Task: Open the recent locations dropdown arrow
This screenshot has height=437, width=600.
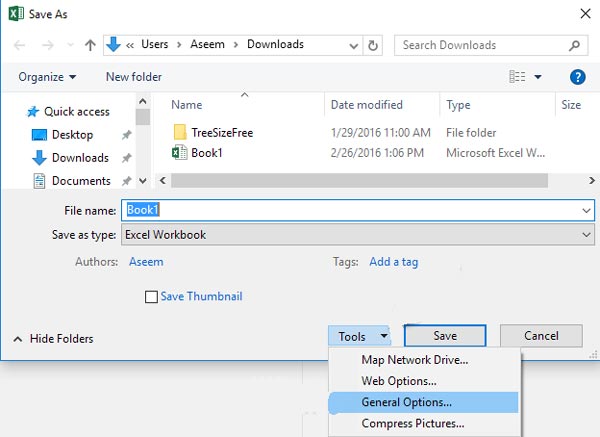Action: (x=70, y=45)
